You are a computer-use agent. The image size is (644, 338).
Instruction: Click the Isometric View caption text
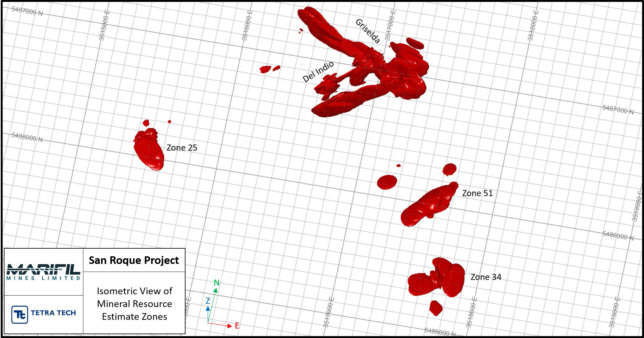click(x=134, y=304)
